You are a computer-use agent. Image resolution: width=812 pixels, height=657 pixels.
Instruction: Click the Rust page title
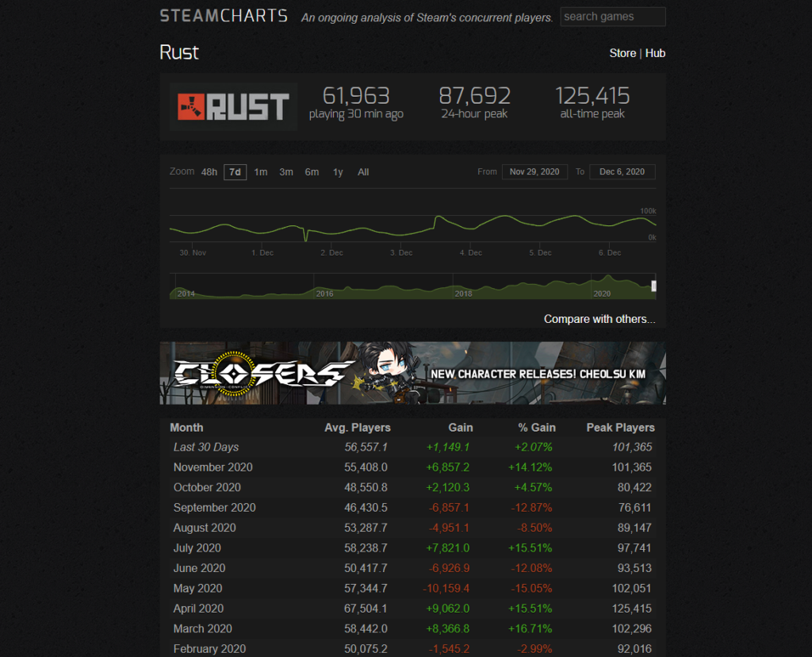[178, 52]
